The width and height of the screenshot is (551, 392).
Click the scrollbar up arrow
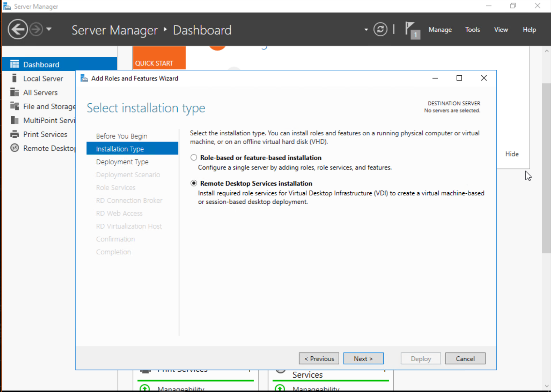coord(546,51)
